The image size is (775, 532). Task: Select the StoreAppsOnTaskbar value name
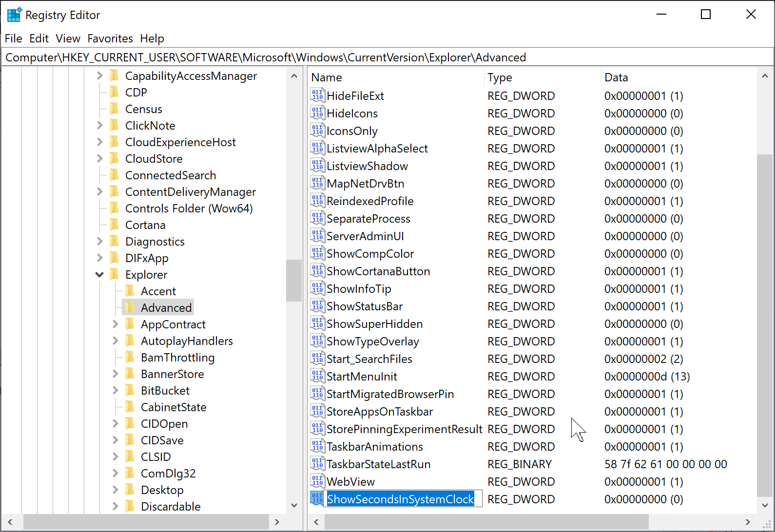pos(380,411)
